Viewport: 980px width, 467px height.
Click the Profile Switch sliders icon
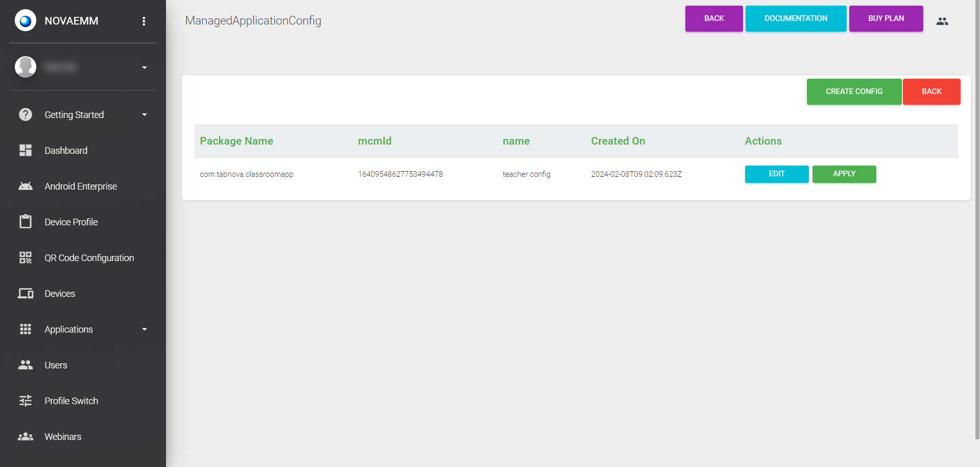tap(26, 401)
